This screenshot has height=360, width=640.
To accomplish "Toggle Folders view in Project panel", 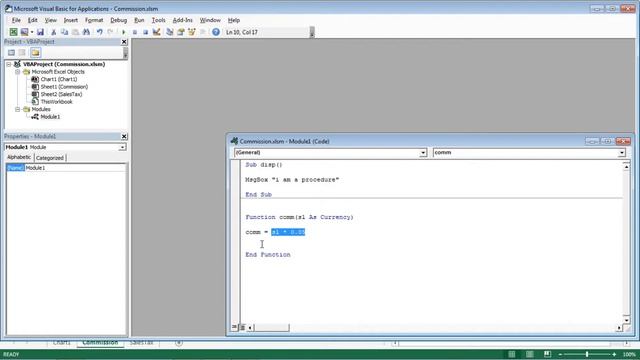I will pyautogui.click(x=35, y=52).
